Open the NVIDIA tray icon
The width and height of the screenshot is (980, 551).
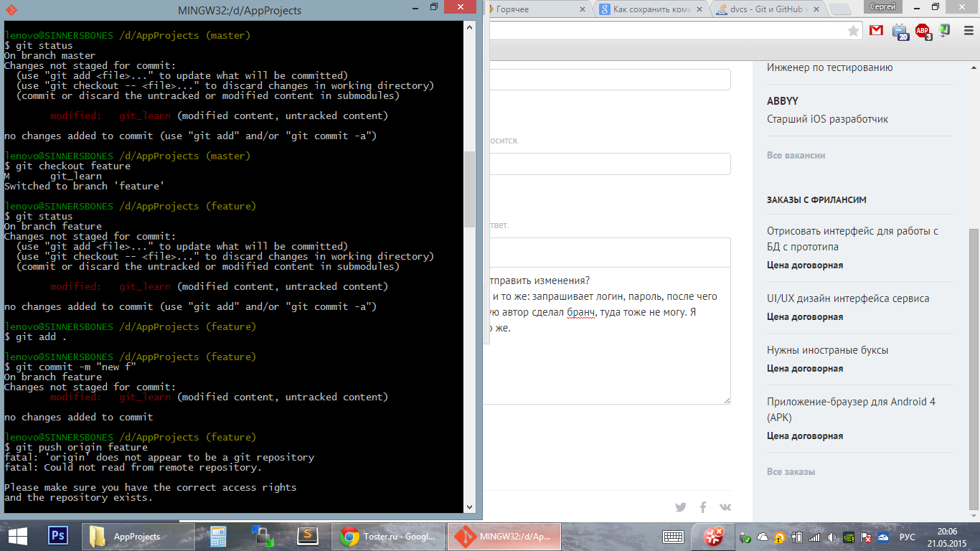[x=849, y=537]
